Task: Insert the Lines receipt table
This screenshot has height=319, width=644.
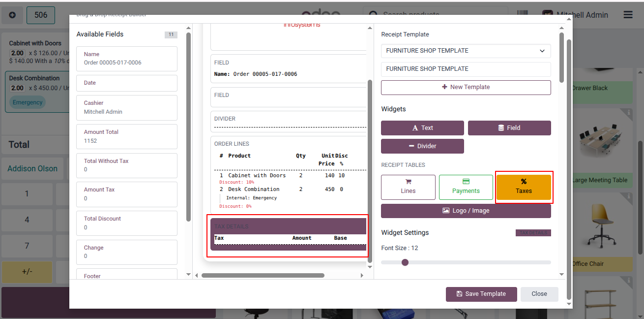Action: [x=408, y=187]
